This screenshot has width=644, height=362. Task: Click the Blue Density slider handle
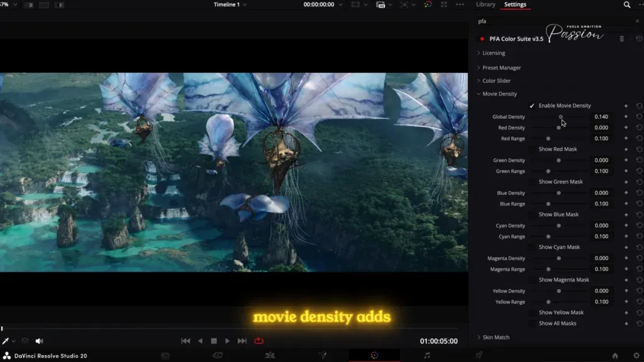pos(558,193)
